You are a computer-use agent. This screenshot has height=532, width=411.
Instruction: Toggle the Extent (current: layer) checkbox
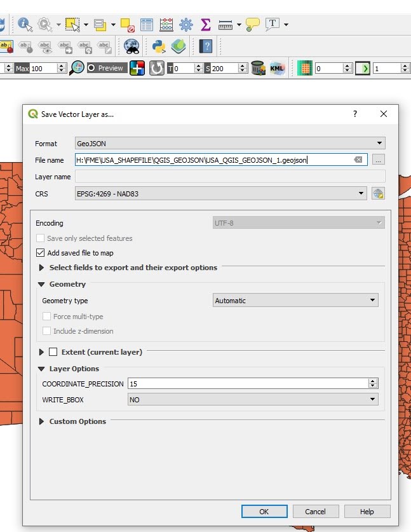(x=53, y=351)
